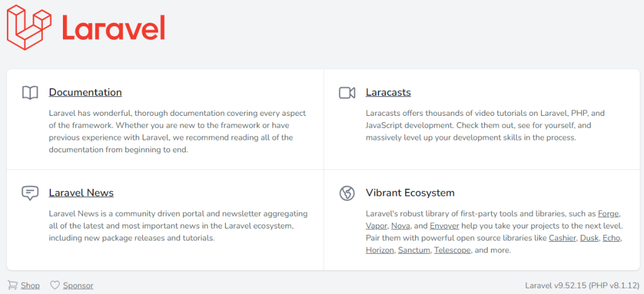
Task: Click the shopping cart icon
Action: point(13,285)
